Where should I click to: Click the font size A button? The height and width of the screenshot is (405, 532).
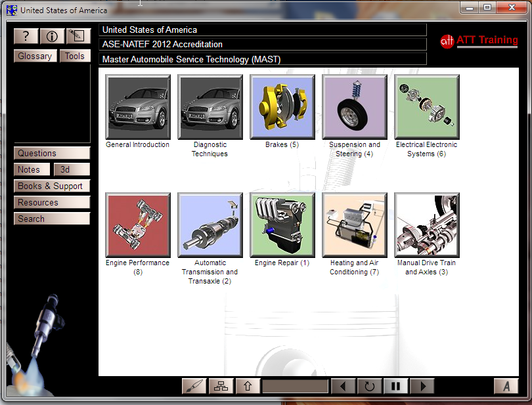[506, 386]
